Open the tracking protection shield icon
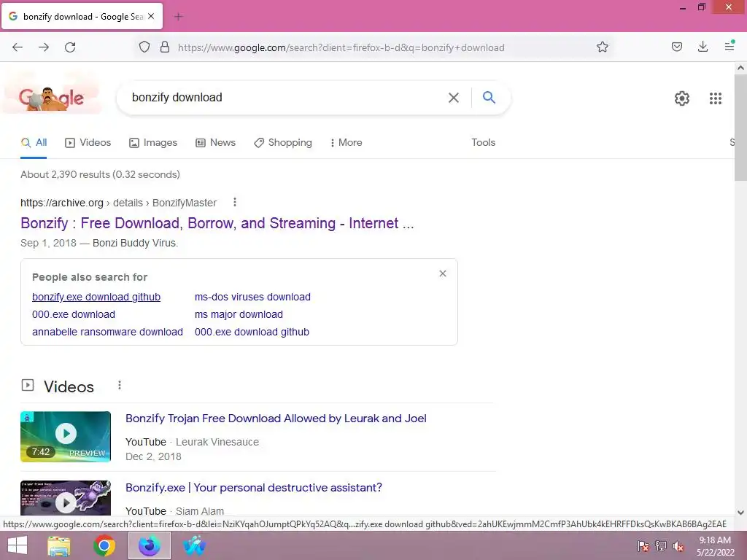This screenshot has width=747, height=560. click(x=144, y=47)
